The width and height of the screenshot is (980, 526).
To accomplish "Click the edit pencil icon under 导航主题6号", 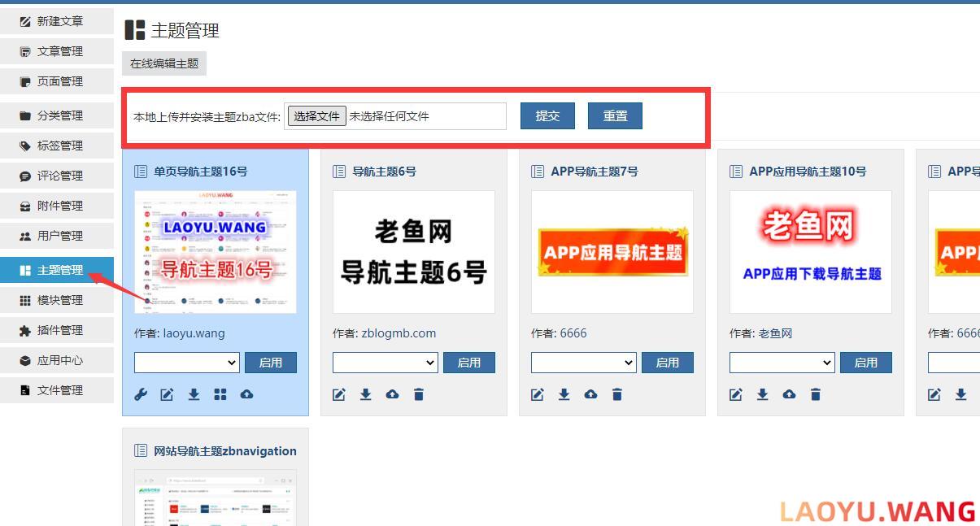I will (339, 394).
